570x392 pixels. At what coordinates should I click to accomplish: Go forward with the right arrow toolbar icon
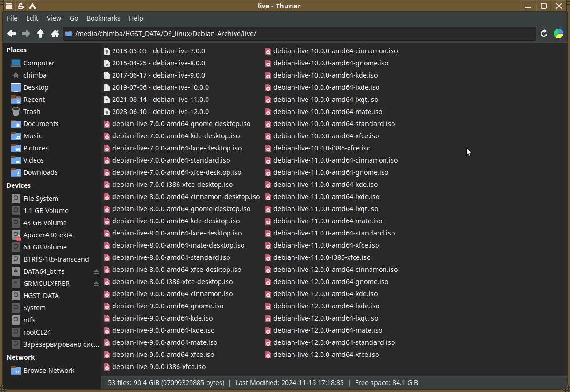(26, 34)
